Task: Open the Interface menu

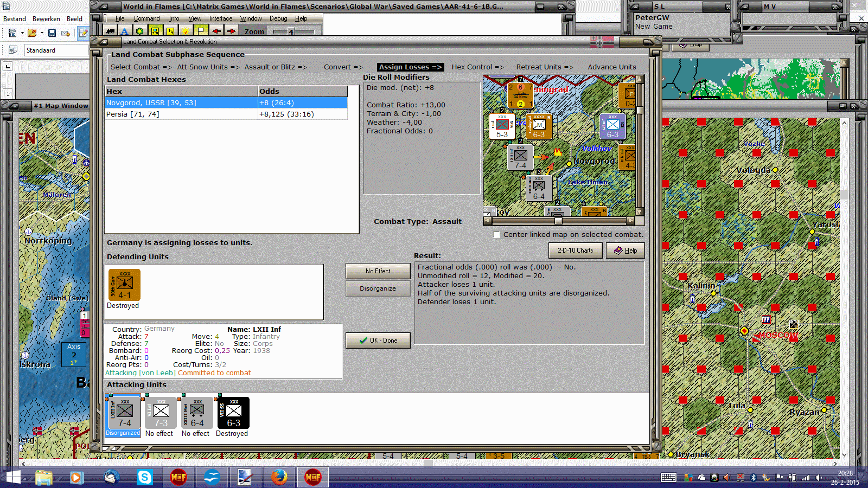Action: (221, 18)
